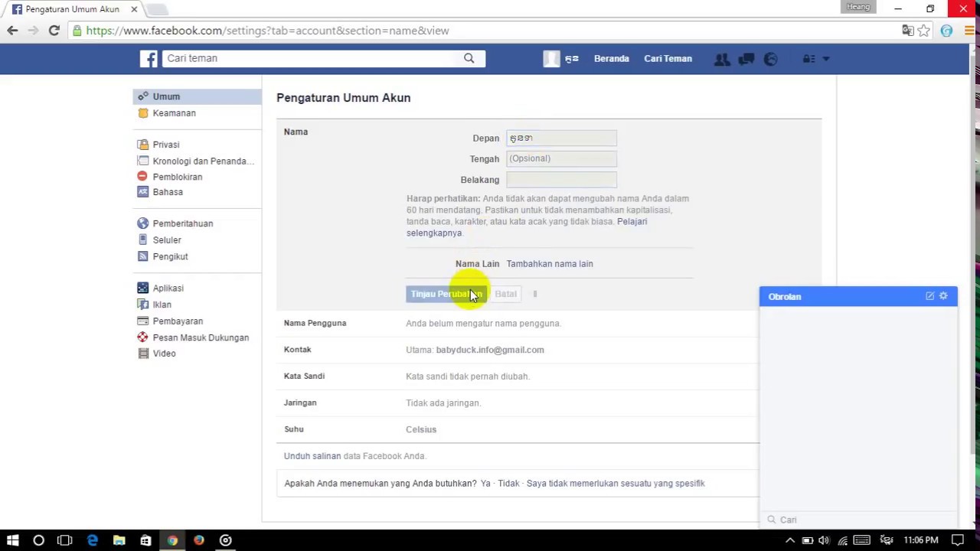Click the Obrolan chat header
This screenshot has width=980, height=551.
858,296
